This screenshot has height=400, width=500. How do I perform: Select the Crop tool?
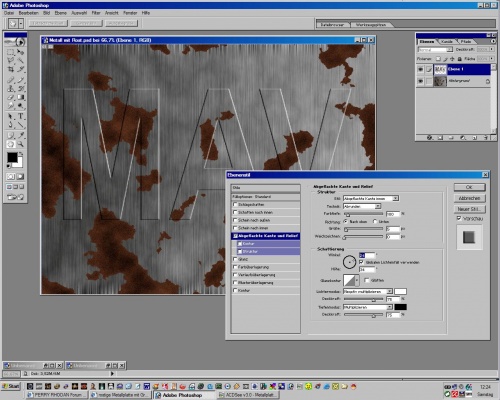point(11,69)
